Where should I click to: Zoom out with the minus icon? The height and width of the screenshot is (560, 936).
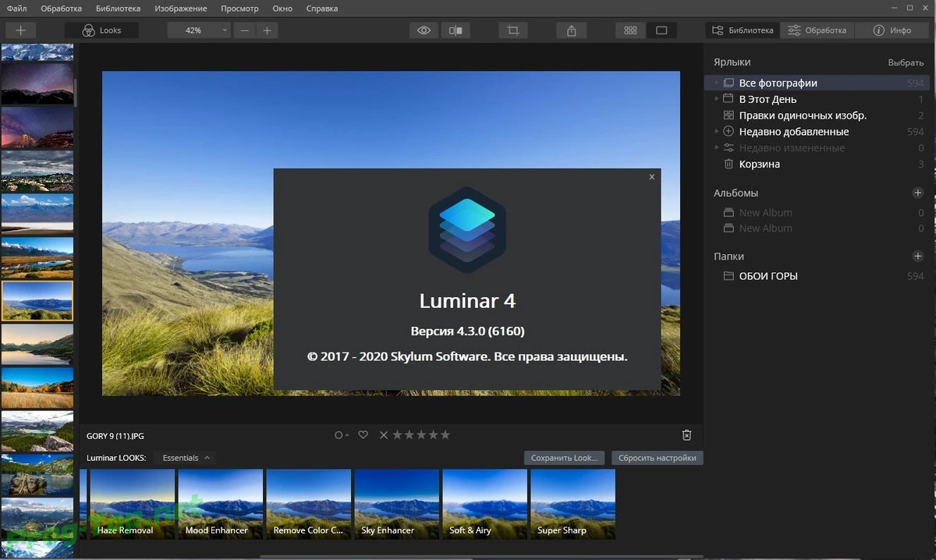tap(245, 30)
